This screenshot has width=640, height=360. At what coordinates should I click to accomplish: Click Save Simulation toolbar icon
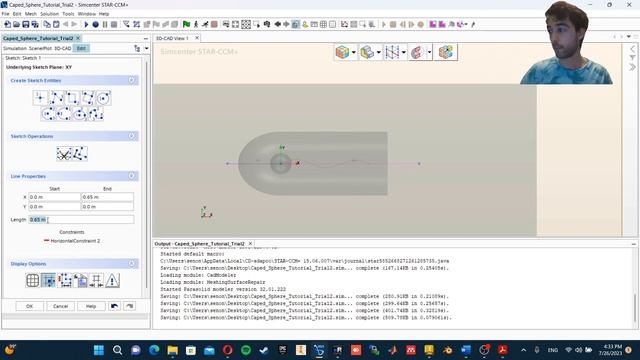pos(26,24)
